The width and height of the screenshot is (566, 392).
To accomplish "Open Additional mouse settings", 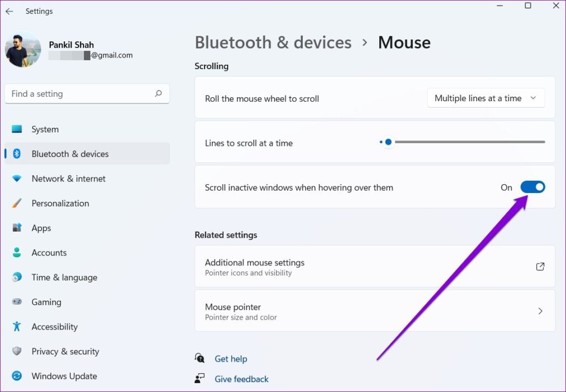I will pyautogui.click(x=375, y=266).
